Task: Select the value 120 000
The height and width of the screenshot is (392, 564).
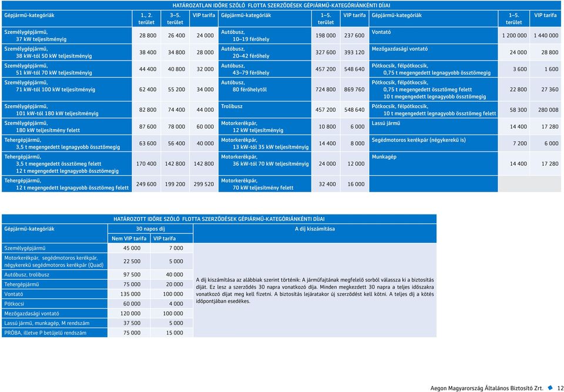Action: pos(130,313)
